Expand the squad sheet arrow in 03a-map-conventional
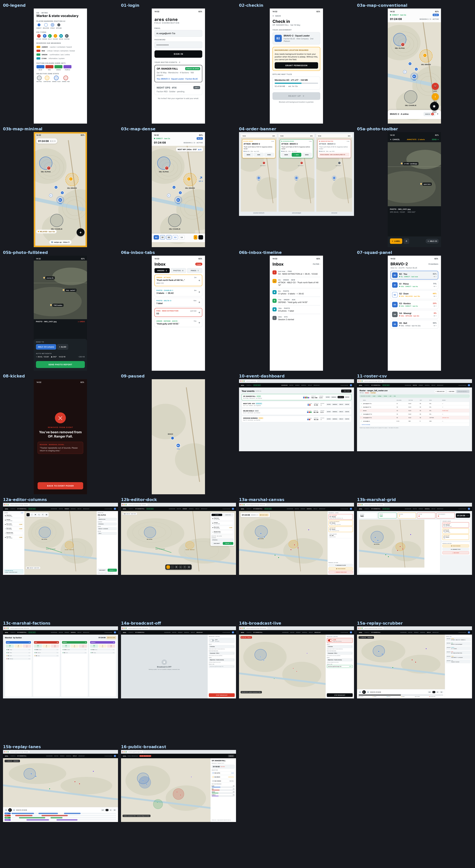475x868 pixels. pos(437,114)
